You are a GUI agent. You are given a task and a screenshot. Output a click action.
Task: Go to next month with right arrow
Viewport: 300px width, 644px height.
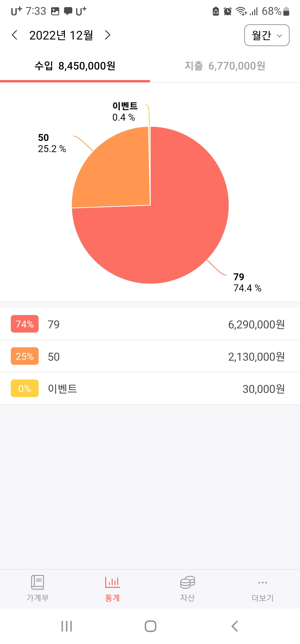tap(107, 35)
